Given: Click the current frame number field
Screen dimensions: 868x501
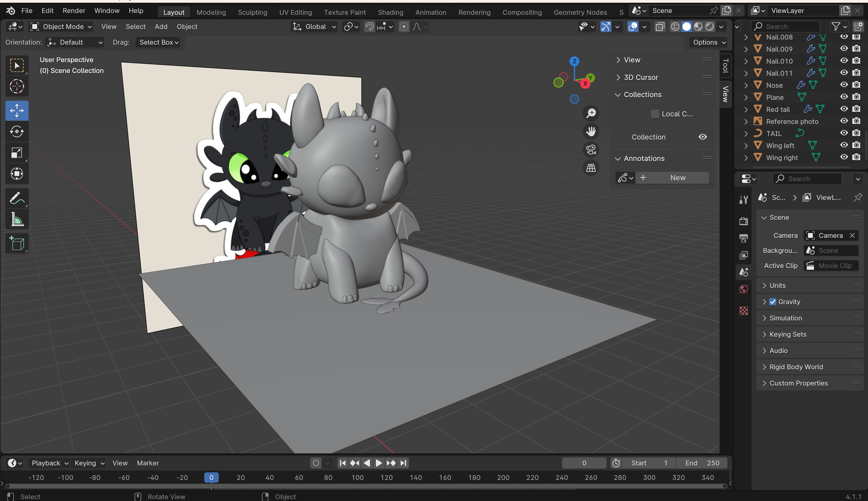Looking at the screenshot, I should (x=584, y=463).
